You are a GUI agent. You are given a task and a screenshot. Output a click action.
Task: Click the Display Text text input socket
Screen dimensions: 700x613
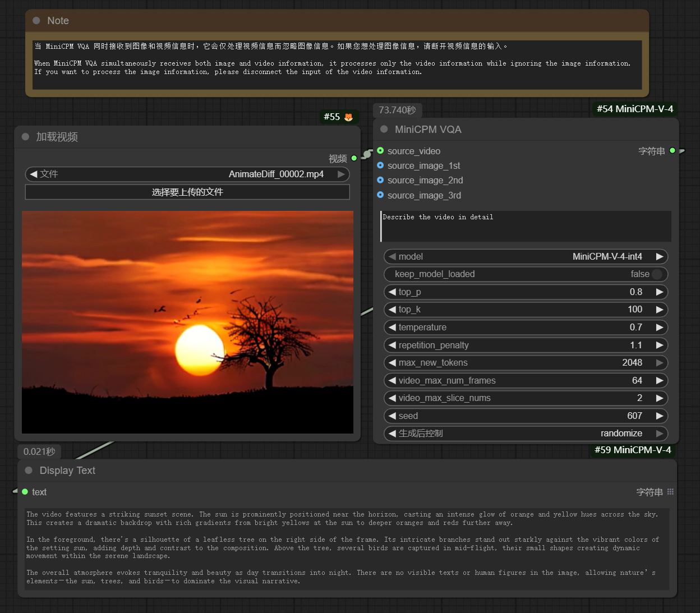coord(25,492)
